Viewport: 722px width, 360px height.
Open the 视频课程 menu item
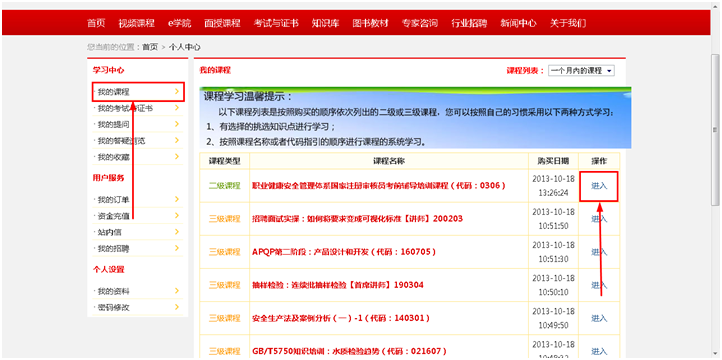coord(136,23)
